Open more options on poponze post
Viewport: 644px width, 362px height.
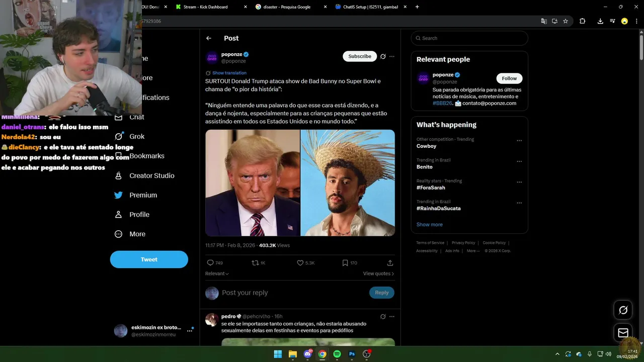click(392, 56)
